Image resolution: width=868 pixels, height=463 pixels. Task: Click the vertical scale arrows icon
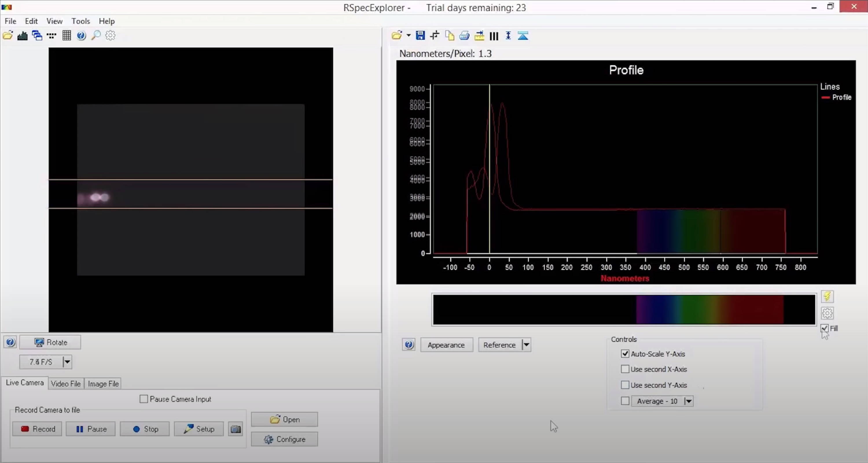(508, 35)
